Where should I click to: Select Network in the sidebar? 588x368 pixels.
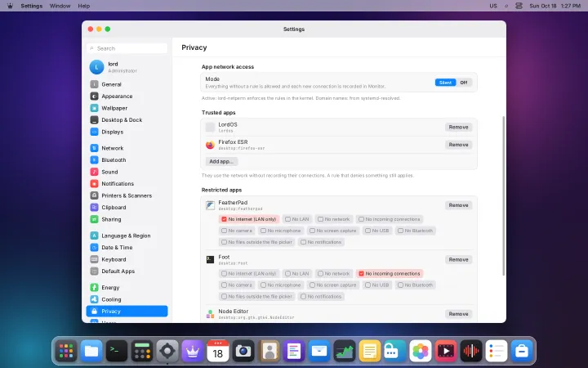[127, 148]
